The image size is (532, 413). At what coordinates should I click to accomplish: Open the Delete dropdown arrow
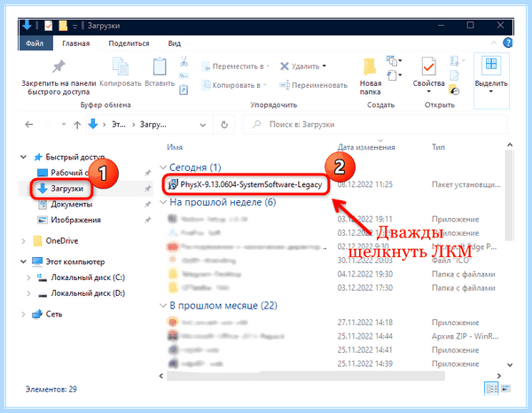pos(324,66)
